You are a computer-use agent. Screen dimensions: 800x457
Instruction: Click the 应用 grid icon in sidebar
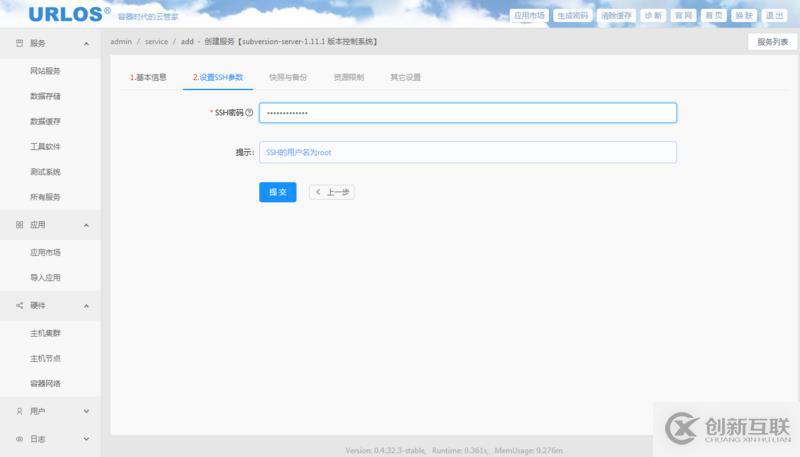(x=20, y=225)
